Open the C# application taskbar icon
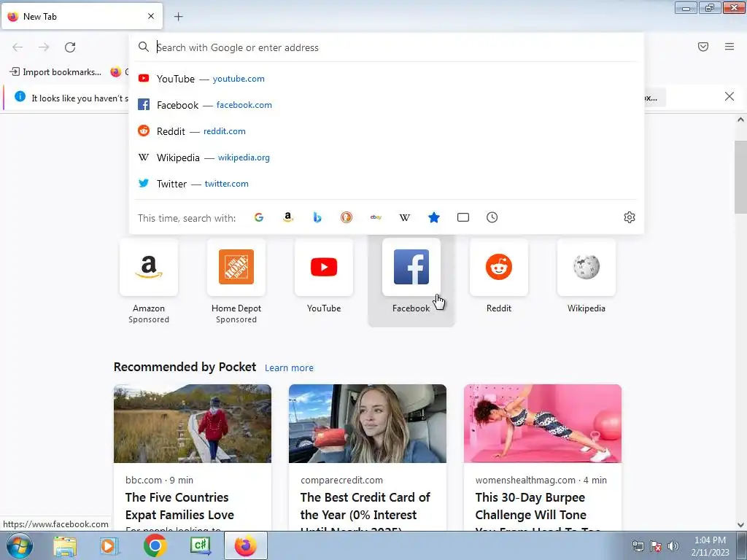 [x=201, y=545]
